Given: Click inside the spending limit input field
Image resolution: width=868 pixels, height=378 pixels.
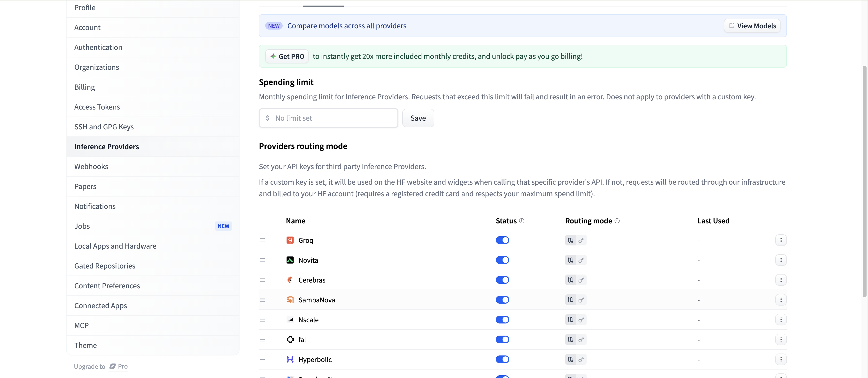Looking at the screenshot, I should (329, 118).
